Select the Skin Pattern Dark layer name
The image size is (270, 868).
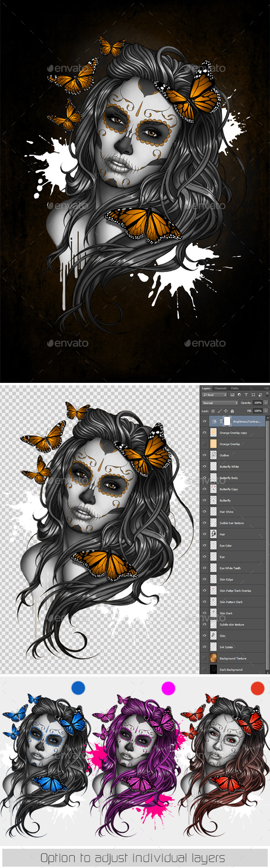pyautogui.click(x=231, y=602)
